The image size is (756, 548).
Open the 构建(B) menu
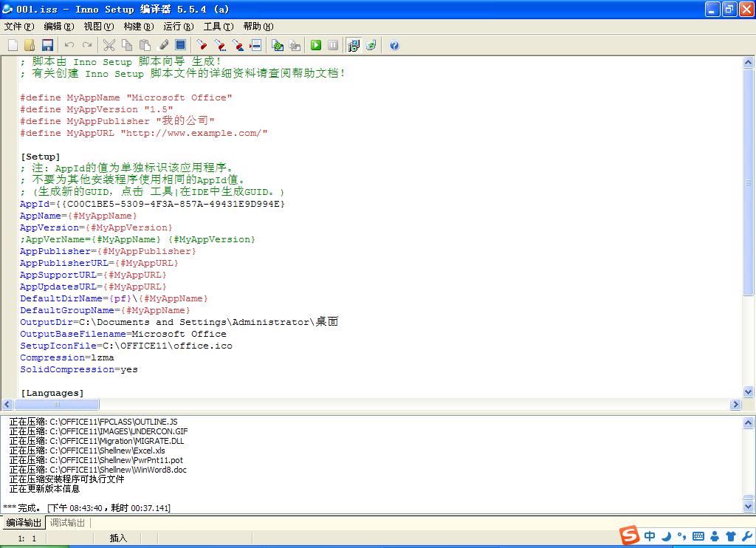point(139,27)
